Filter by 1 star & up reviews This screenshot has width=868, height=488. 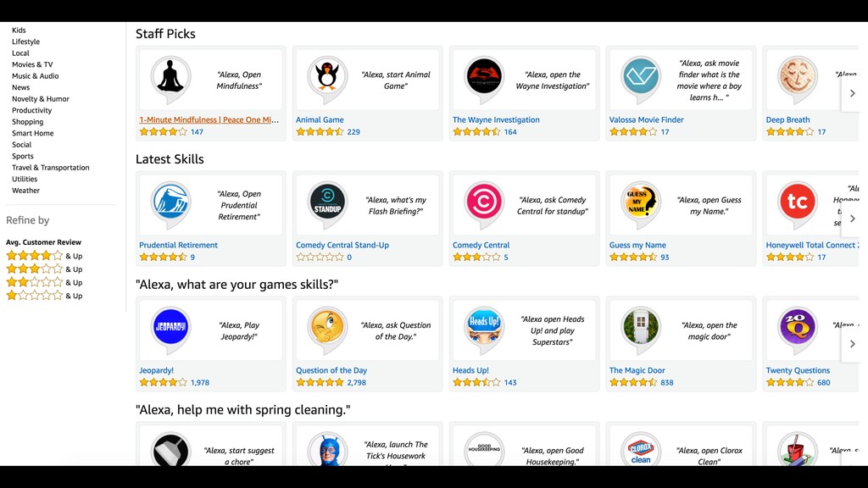click(44, 296)
